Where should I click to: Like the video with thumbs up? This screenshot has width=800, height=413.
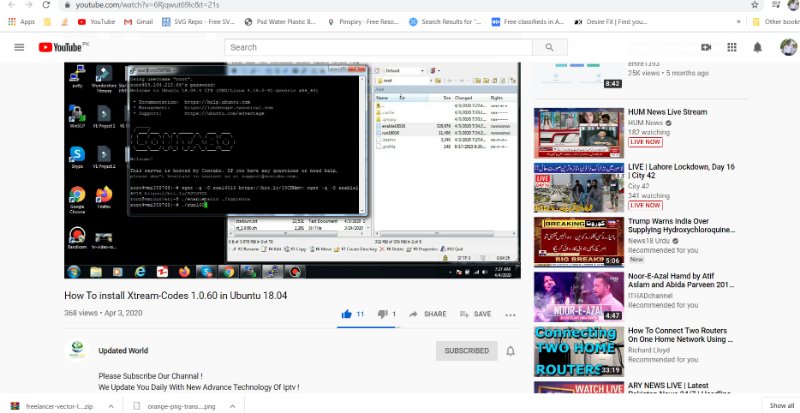(347, 314)
